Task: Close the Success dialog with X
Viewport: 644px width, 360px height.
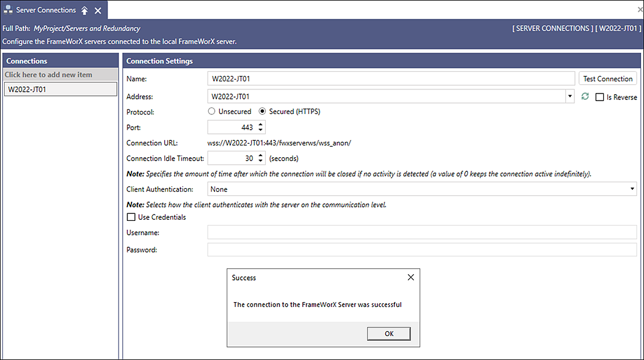Action: (x=411, y=278)
